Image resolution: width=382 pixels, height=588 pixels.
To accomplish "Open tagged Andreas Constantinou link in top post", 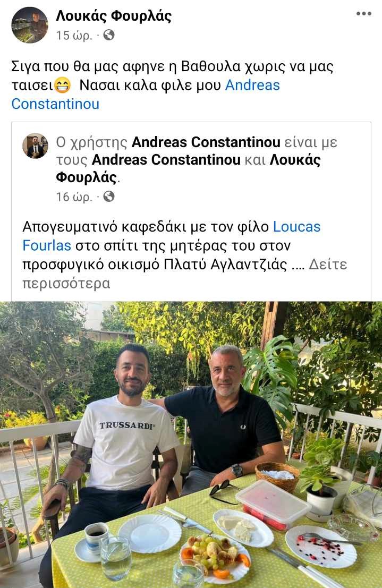I will click(x=146, y=95).
